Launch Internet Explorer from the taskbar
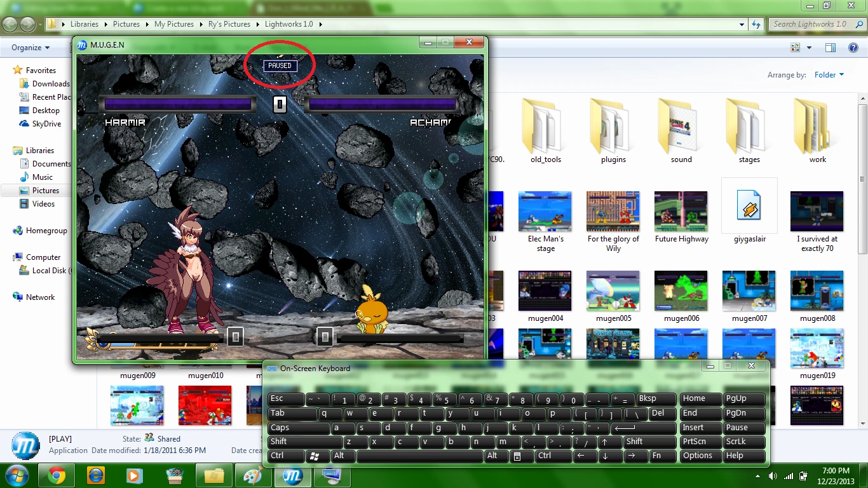 [x=96, y=475]
